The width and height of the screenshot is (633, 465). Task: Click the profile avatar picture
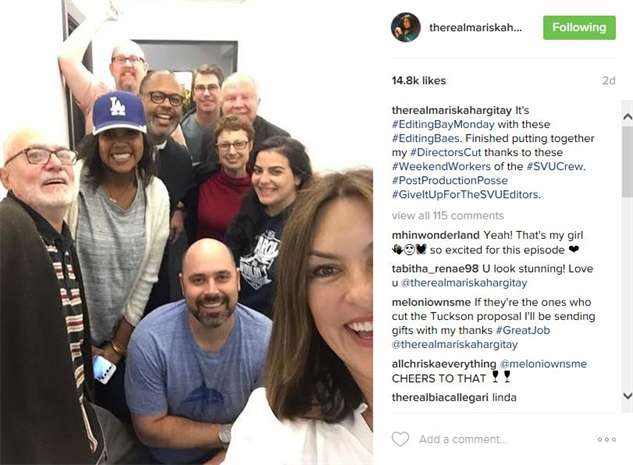406,27
